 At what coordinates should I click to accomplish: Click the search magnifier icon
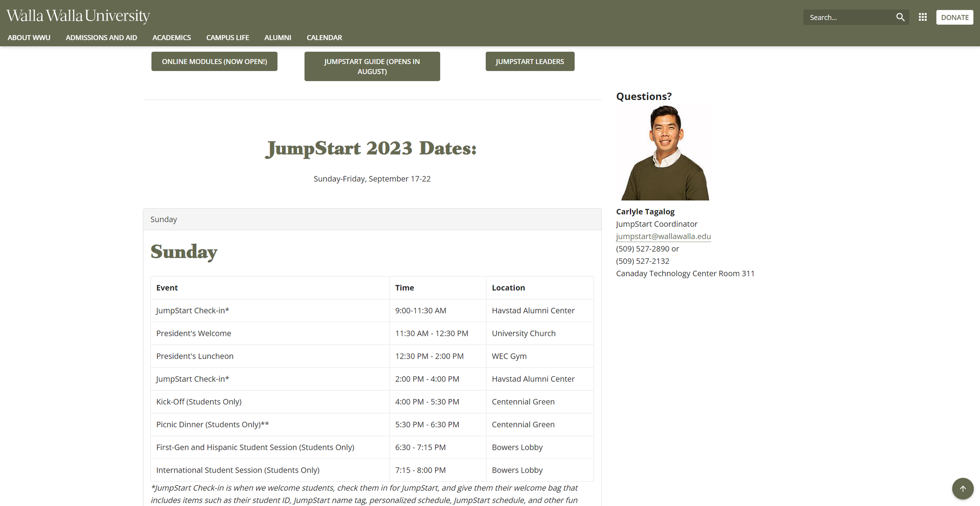coord(900,17)
